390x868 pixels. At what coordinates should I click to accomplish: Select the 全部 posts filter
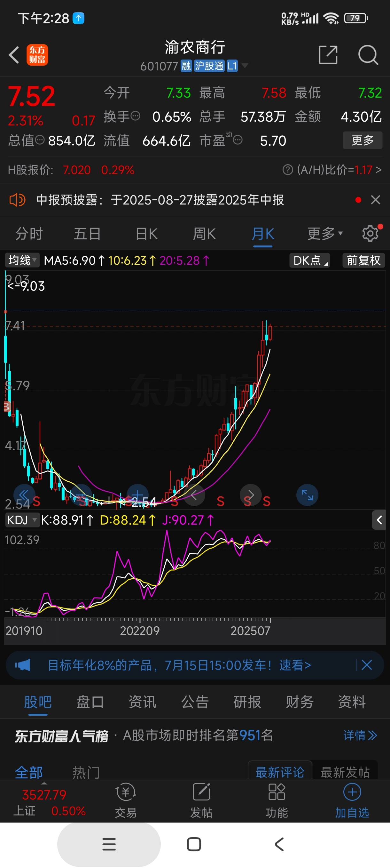[29, 772]
